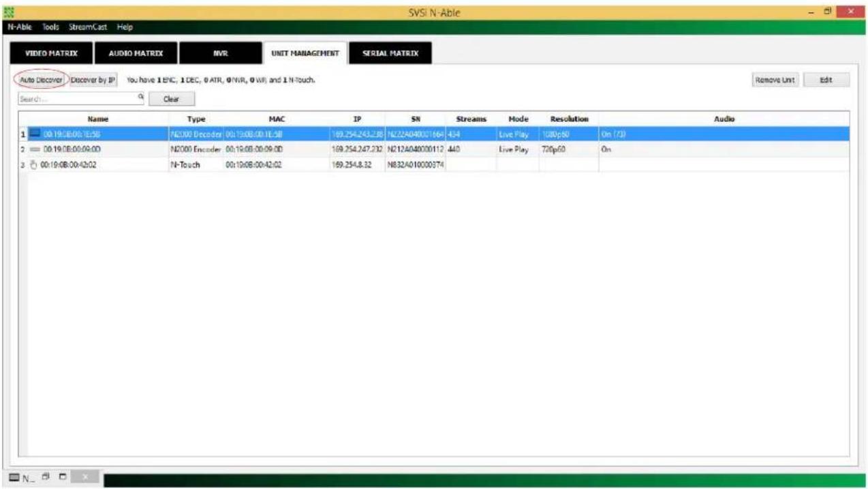Click the Discover by IP button
Screen dimensions: 868x489
[x=93, y=80]
